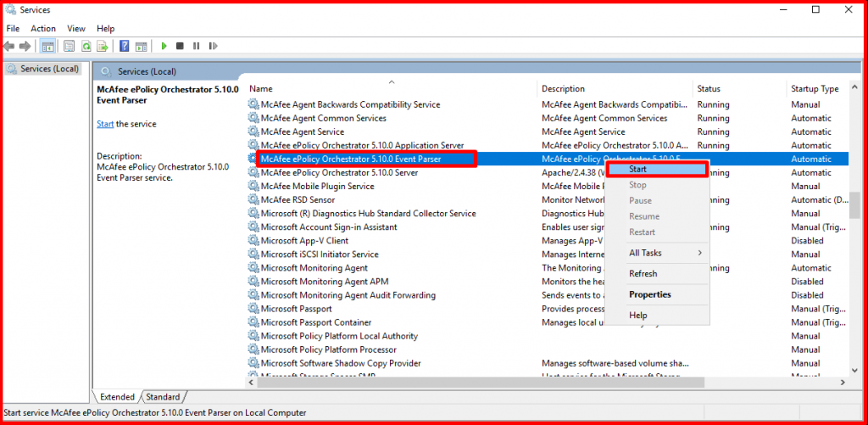The image size is (868, 425).
Task: Open the File menu
Action: tap(13, 28)
